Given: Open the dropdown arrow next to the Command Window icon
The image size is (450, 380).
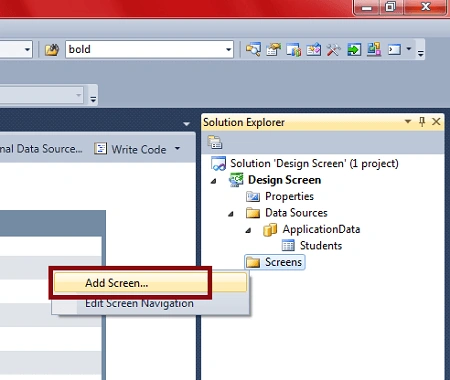Looking at the screenshot, I should click(409, 49).
